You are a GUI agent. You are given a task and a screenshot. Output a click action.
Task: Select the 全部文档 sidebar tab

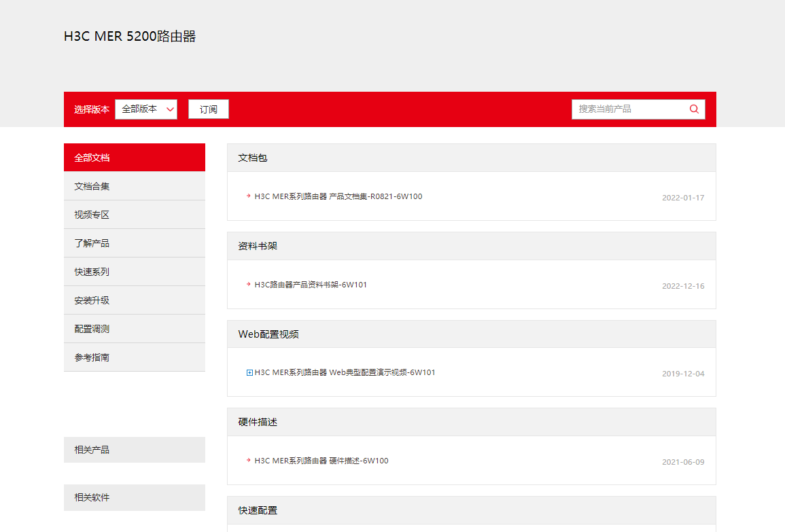135,158
